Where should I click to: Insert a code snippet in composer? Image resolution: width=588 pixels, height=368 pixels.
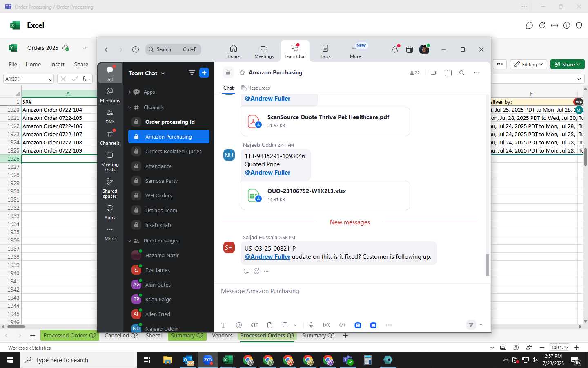pos(342,325)
